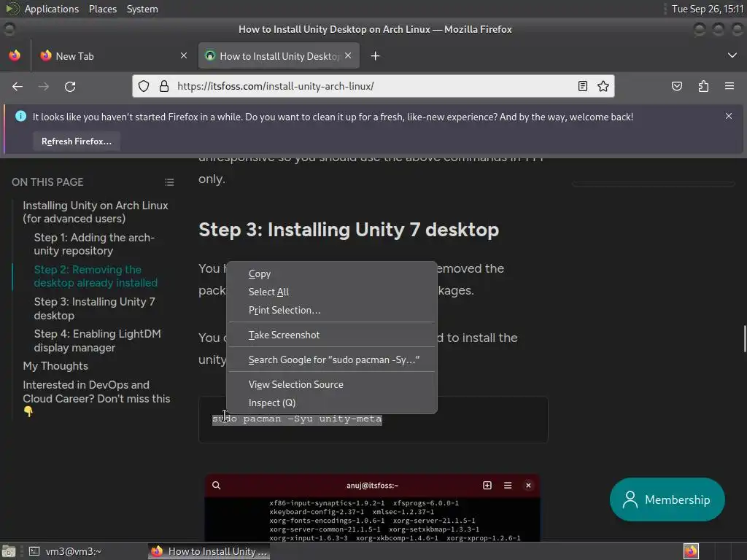The width and height of the screenshot is (747, 560).
Task: Click the clock Tue Sep 26 15:11
Action: [x=708, y=9]
